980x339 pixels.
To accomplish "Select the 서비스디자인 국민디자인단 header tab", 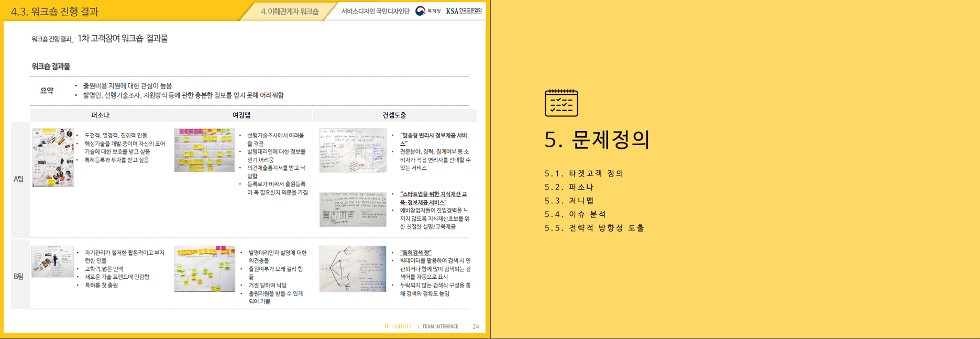I will pyautogui.click(x=375, y=12).
